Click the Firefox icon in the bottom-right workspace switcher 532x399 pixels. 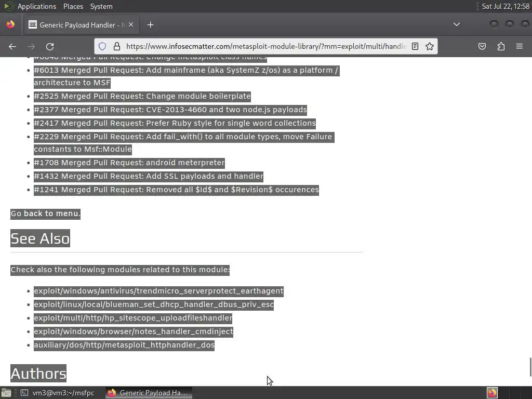[492, 393]
